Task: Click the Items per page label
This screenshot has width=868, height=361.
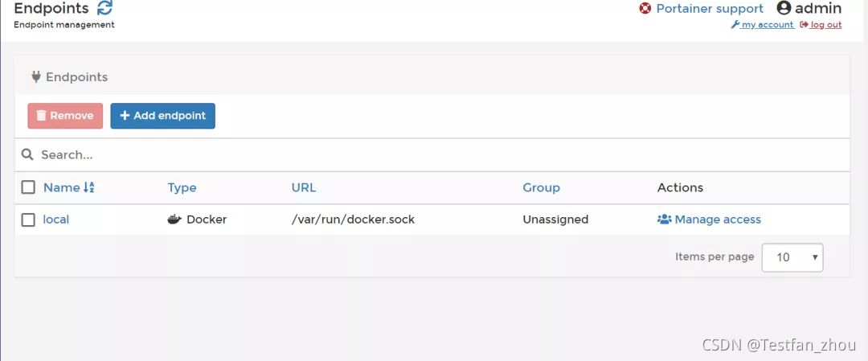Action: 714,256
